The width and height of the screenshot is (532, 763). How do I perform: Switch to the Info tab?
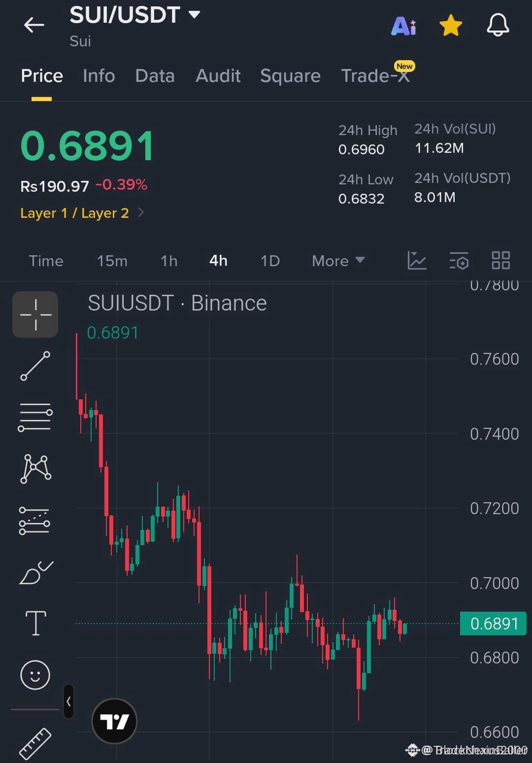[99, 75]
